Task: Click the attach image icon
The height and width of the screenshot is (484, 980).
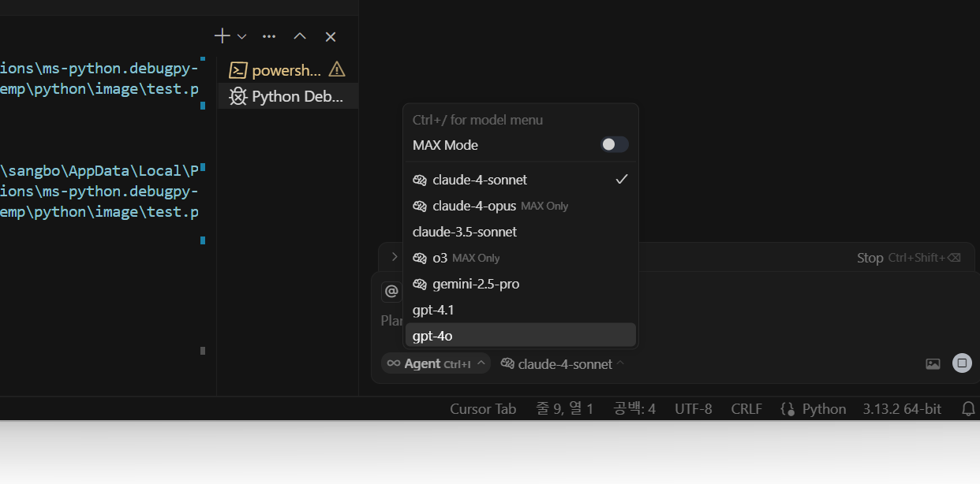Action: [933, 363]
